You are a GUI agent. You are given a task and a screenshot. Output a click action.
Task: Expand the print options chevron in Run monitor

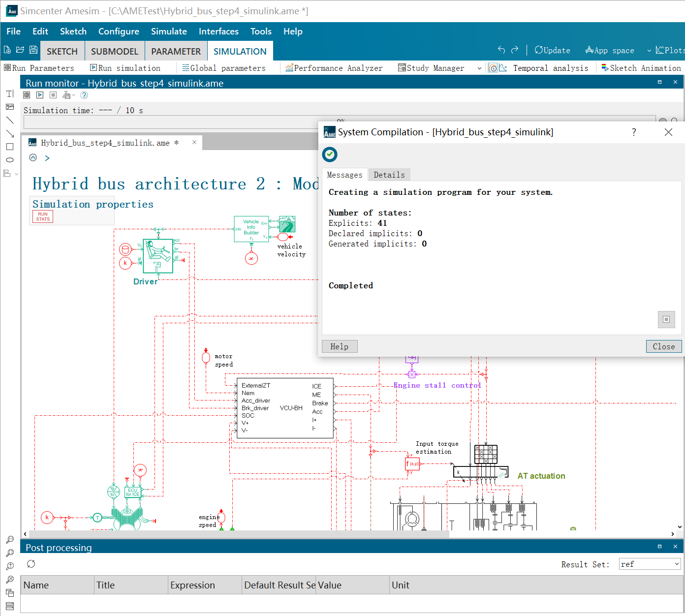point(74,95)
